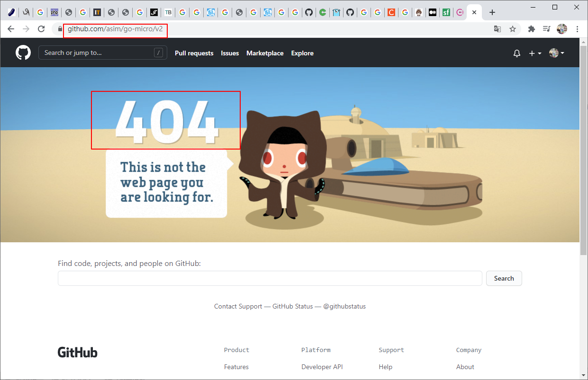The image size is (588, 380).
Task: Open the Chrome profile avatar
Action: click(x=562, y=29)
